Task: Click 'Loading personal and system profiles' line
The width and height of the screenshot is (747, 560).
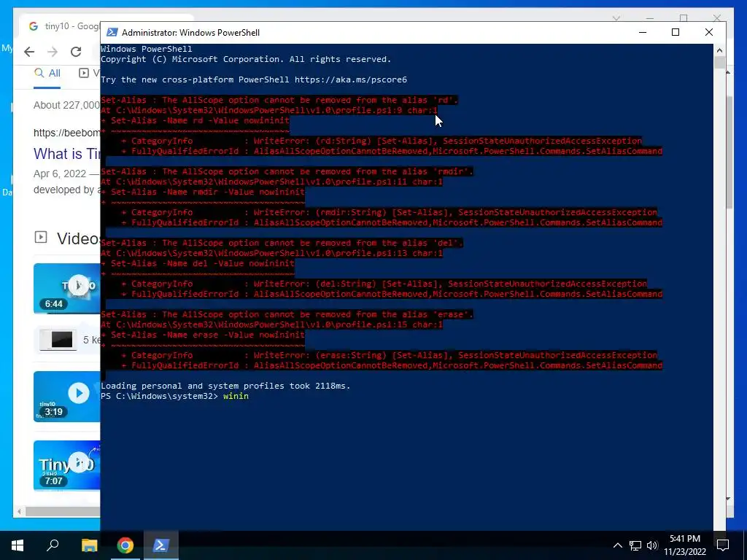Action: click(x=225, y=386)
